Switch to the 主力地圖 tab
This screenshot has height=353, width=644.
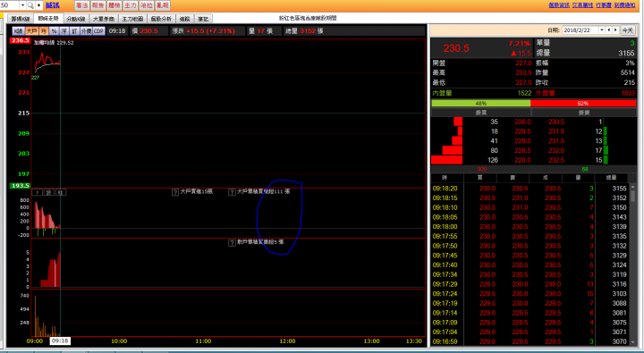[132, 19]
